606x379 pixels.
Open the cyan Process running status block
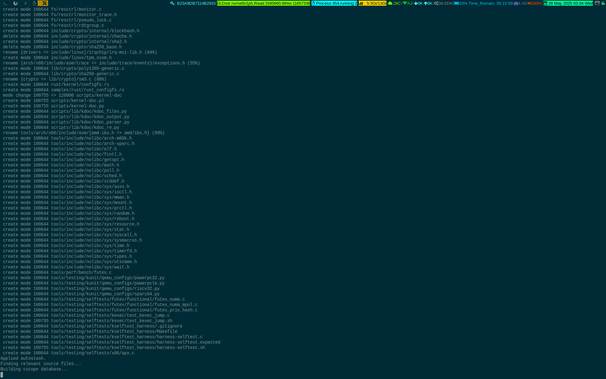click(x=334, y=3)
